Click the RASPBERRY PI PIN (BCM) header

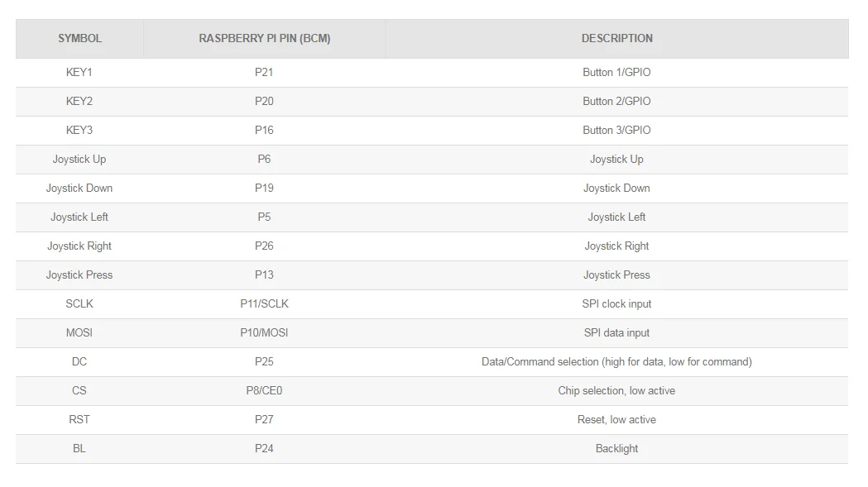(x=264, y=38)
